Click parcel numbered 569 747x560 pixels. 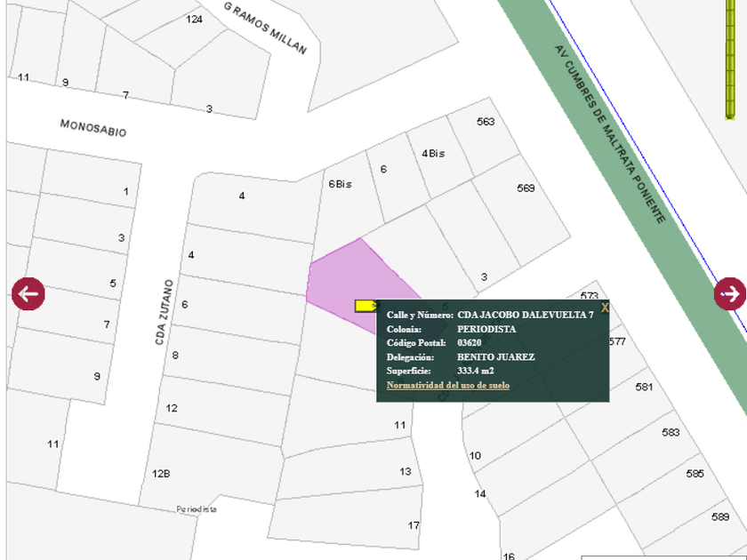(526, 188)
